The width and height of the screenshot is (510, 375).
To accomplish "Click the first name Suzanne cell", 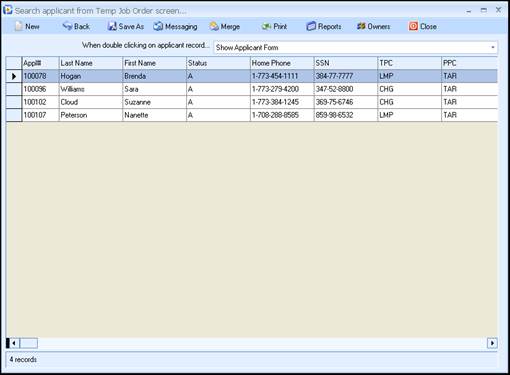I will [154, 102].
